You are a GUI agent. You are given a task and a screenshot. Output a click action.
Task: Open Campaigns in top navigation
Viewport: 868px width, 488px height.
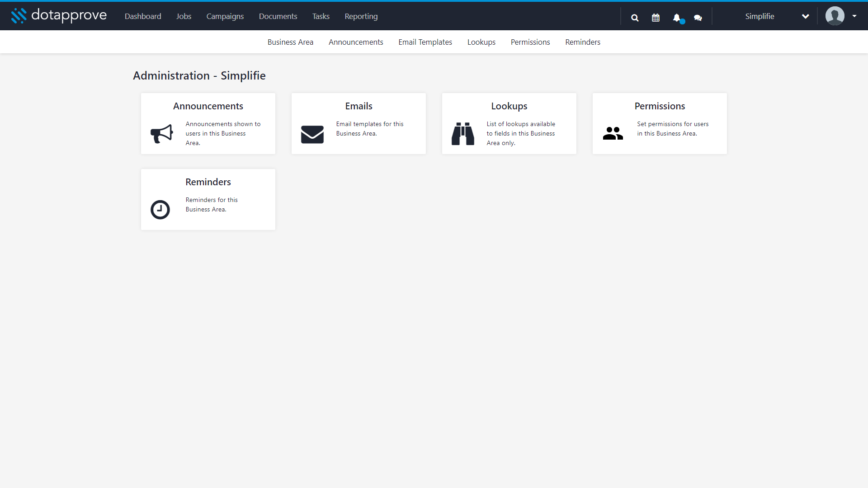coord(225,16)
